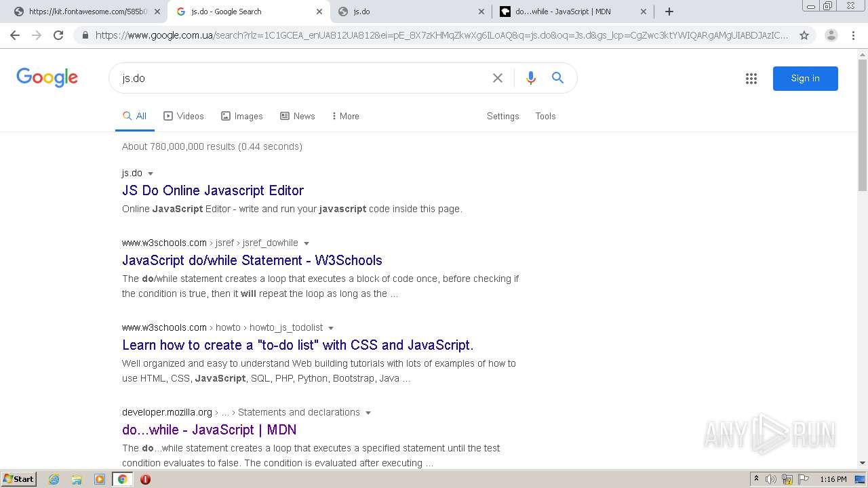This screenshot has width=868, height=488.
Task: Go back with the browser back arrow
Action: tap(15, 35)
